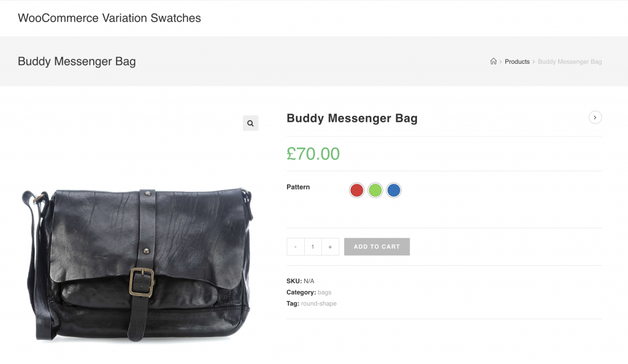Select the red pattern swatch
The height and width of the screenshot is (364, 628).
(x=357, y=190)
